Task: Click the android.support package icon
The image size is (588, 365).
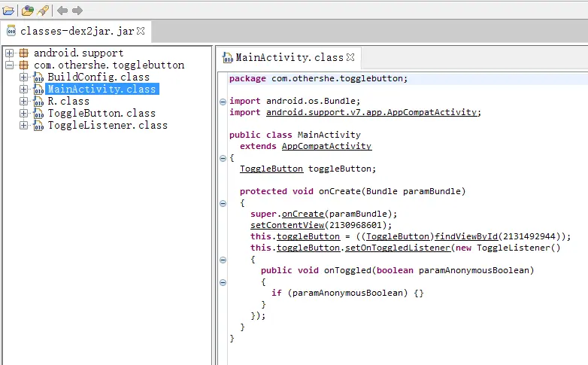Action: 23,53
